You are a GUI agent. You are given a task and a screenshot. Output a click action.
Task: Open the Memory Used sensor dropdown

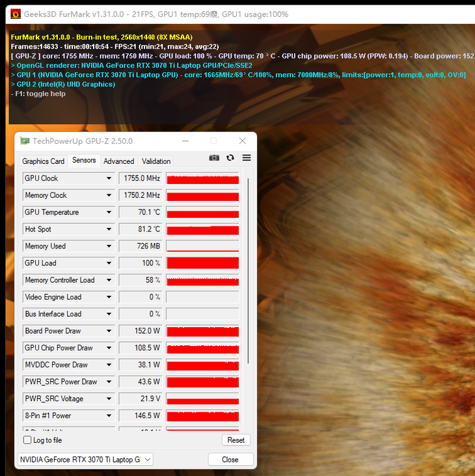pos(109,246)
